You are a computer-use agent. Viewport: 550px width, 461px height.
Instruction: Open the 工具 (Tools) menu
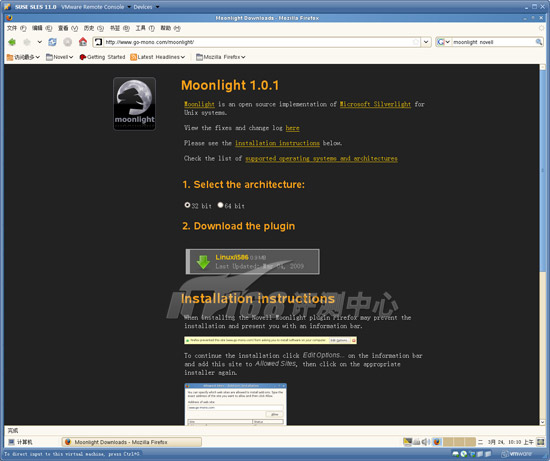(145, 28)
